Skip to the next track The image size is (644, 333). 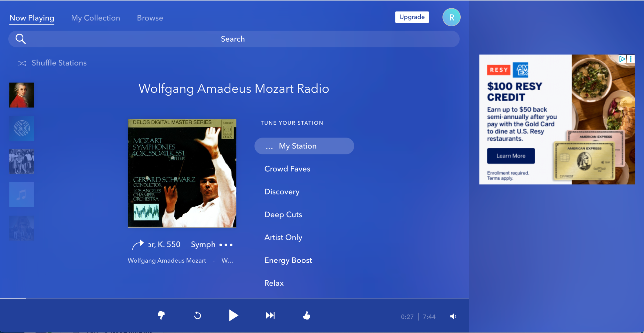270,316
